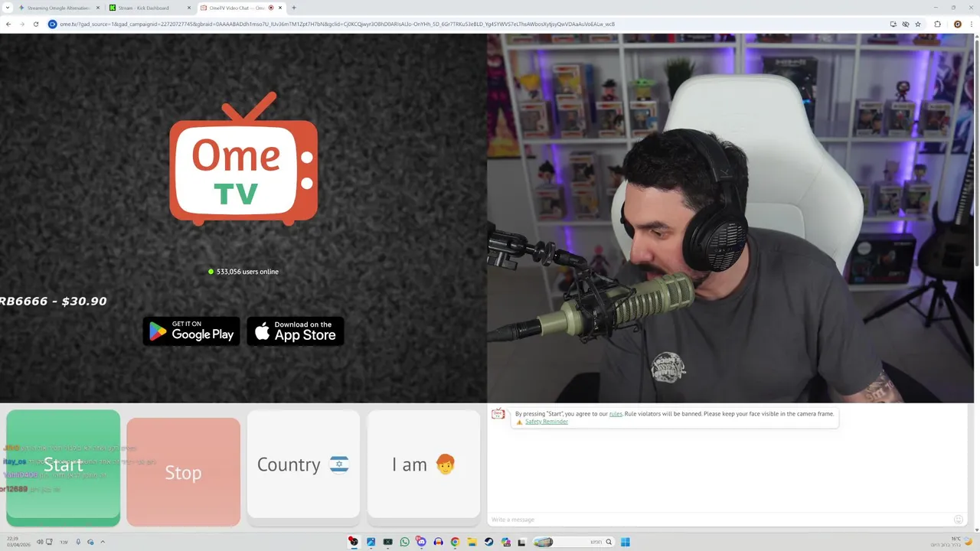This screenshot has height=551, width=980.
Task: Open the Download on the App Store badge
Action: tap(296, 331)
